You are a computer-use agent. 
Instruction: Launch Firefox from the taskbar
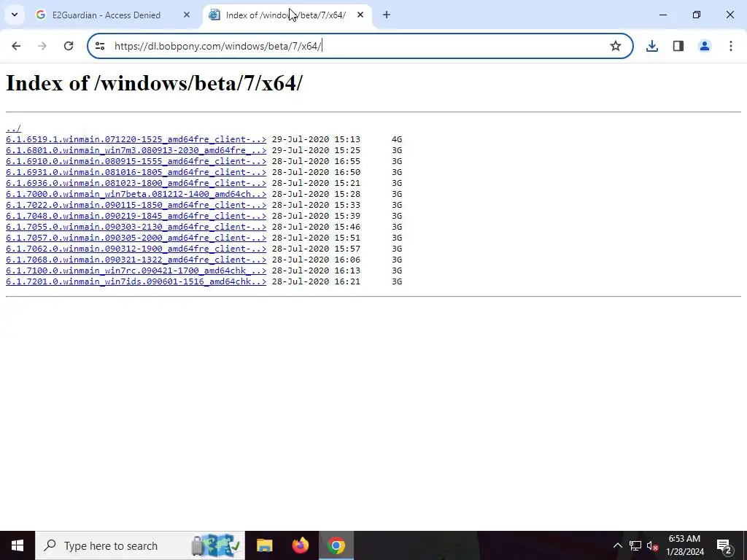[x=300, y=545]
